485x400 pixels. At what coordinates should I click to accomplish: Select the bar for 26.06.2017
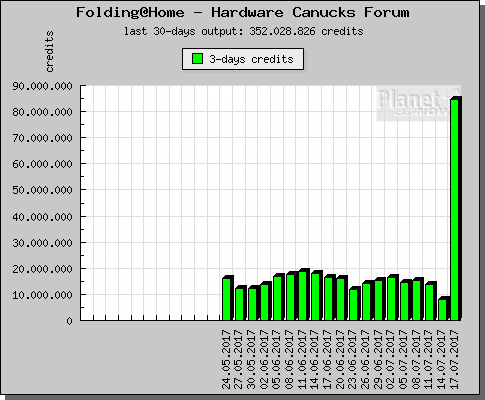367,300
